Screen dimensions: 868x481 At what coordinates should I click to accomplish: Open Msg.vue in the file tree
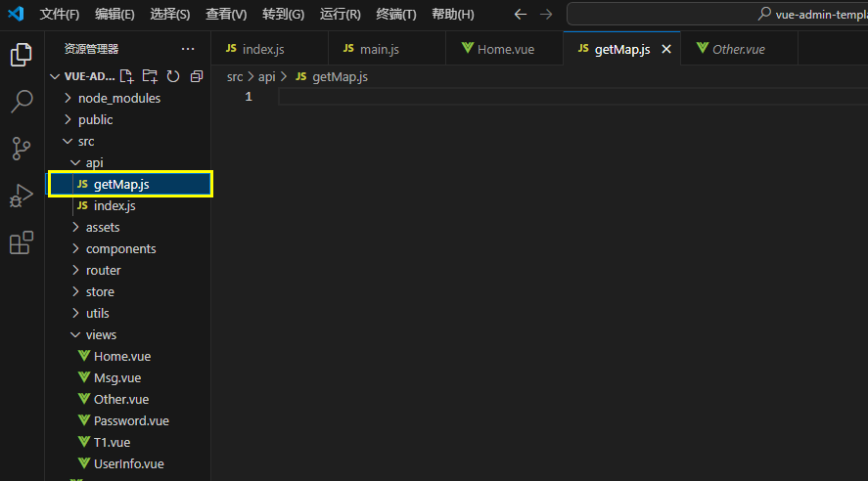click(x=128, y=377)
